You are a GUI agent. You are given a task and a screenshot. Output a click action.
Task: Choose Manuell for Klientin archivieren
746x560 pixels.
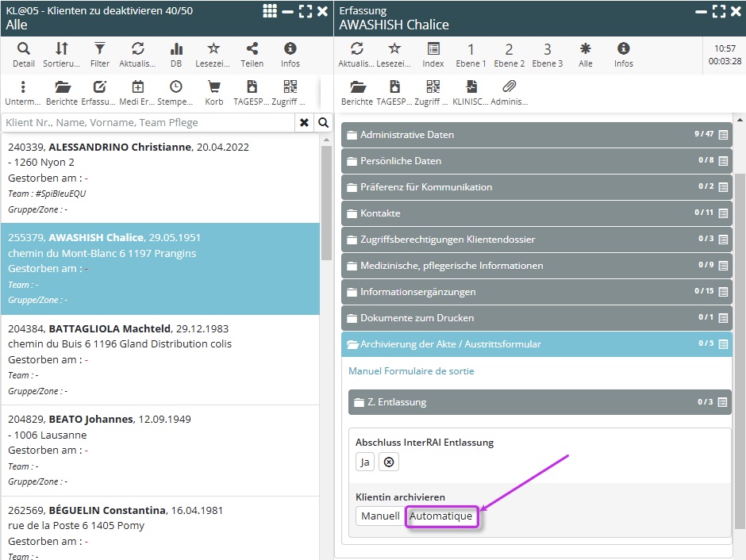[380, 516]
